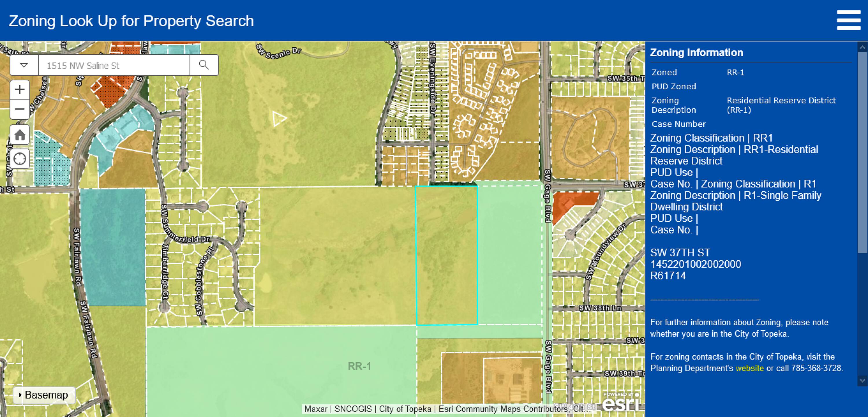Open the hamburger menu in header
The height and width of the screenshot is (417, 868).
tap(848, 20)
